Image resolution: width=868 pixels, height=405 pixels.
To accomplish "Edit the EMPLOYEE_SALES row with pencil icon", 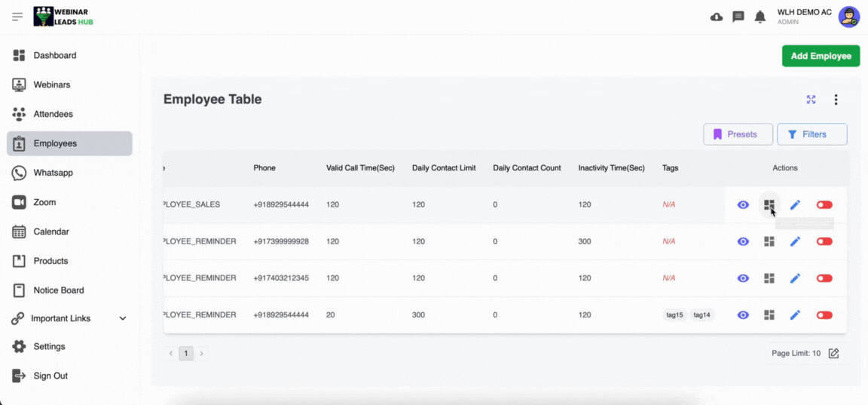I will point(795,205).
